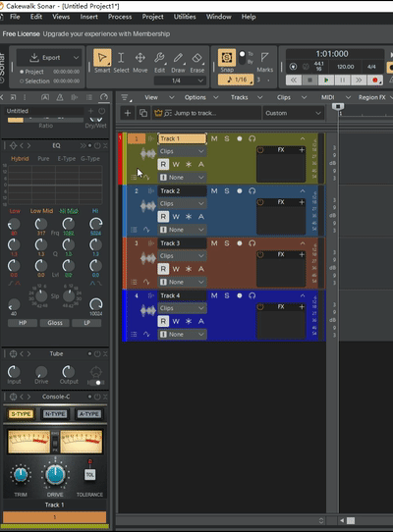This screenshot has height=532, width=393.
Task: Open the 1/4 note length dropdown
Action: [180, 80]
